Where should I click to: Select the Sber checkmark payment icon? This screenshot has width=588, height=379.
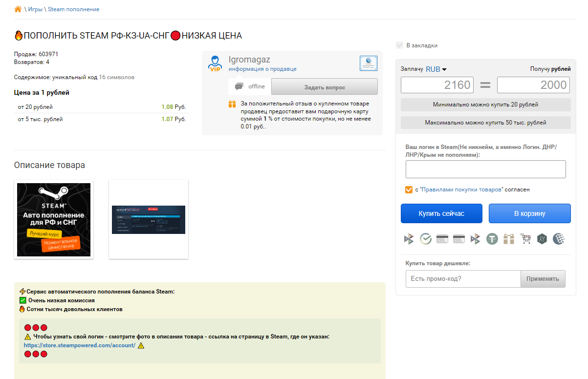[425, 239]
